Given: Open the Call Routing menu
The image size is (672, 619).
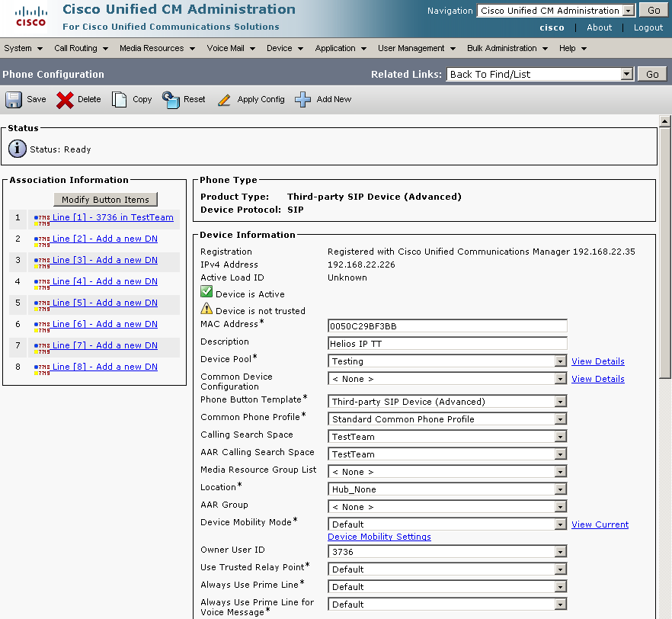Looking at the screenshot, I should coord(82,48).
